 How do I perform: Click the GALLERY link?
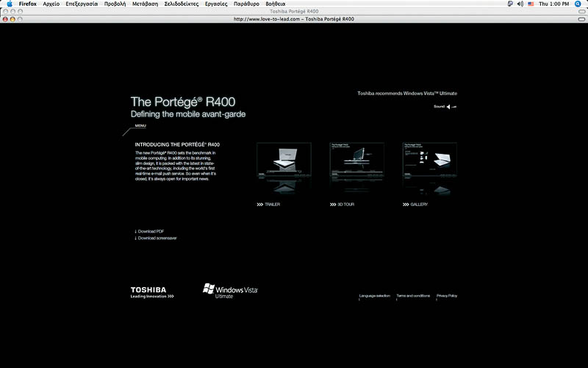click(419, 205)
